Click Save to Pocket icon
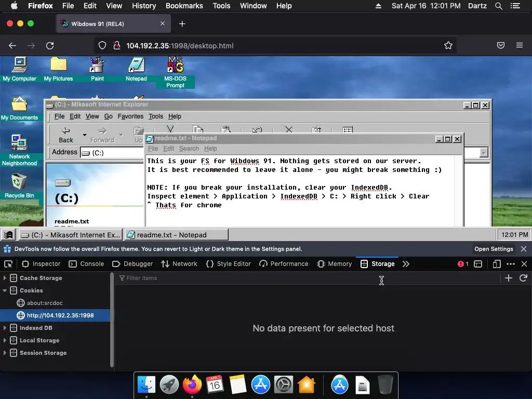Screen dimensions: 532x399 tap(501, 45)
